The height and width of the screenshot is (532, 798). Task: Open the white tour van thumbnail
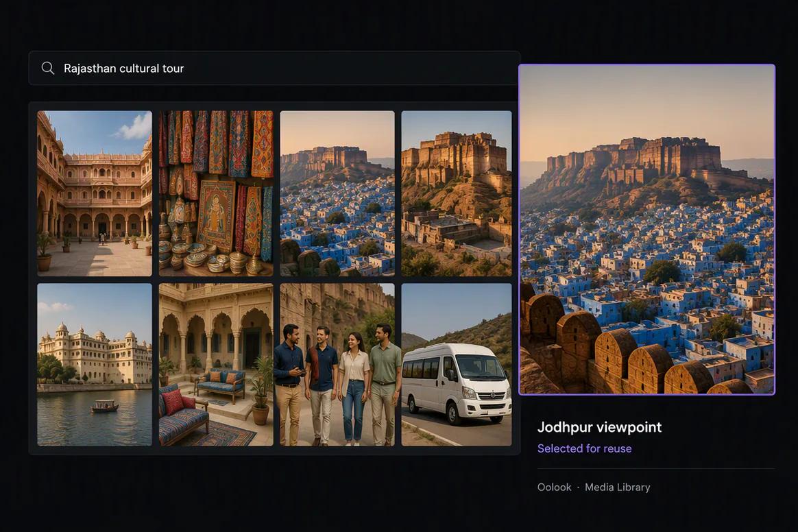click(x=457, y=365)
